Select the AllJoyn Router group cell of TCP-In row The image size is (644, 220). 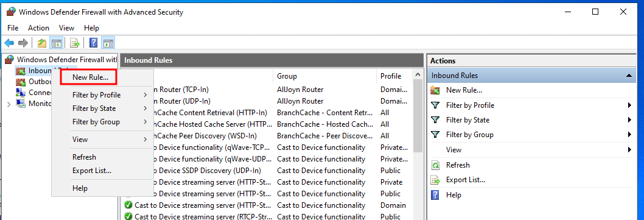pos(300,90)
